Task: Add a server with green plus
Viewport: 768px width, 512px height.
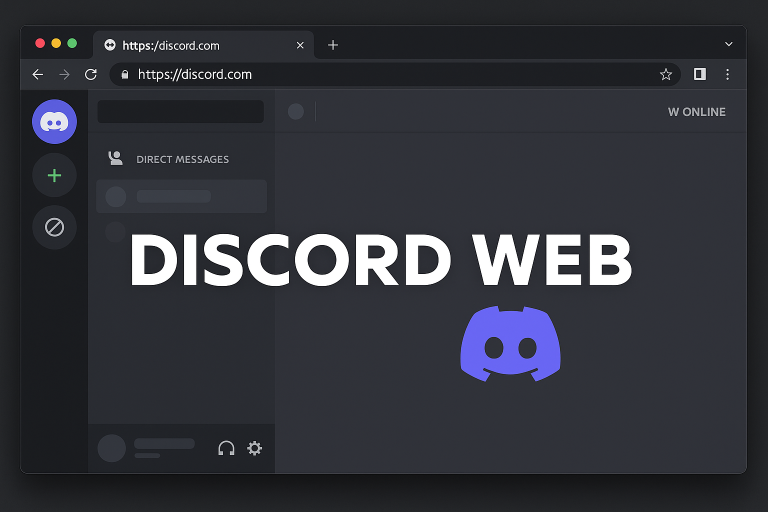Action: pyautogui.click(x=54, y=175)
